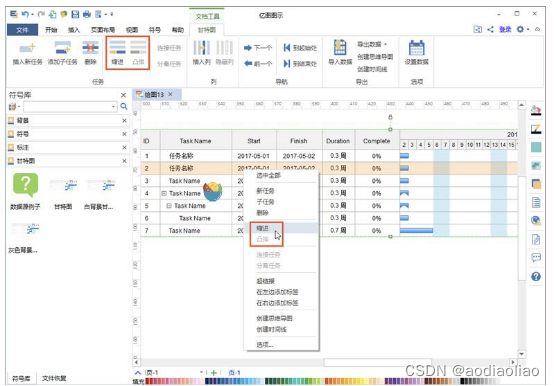The height and width of the screenshot is (386, 554).
Task: Add a new page with plus button
Action: tap(213, 373)
